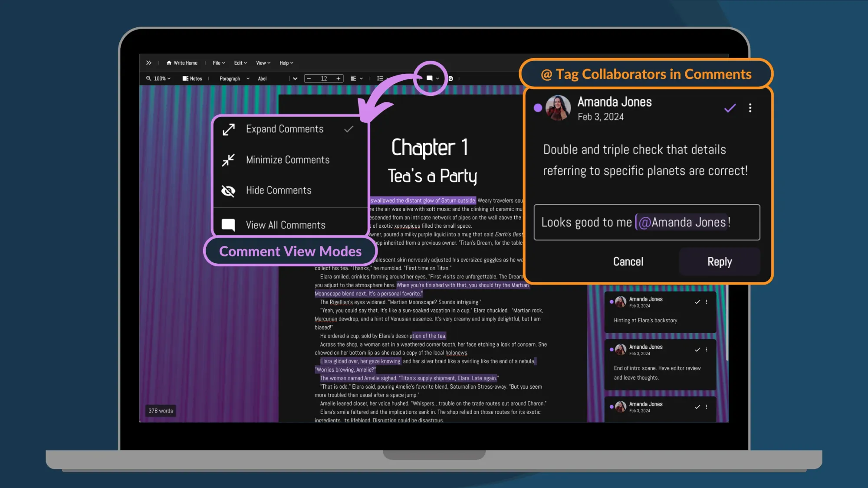Open the three-dot menu on Amanda Jones's comment
The height and width of the screenshot is (488, 868).
(x=750, y=108)
